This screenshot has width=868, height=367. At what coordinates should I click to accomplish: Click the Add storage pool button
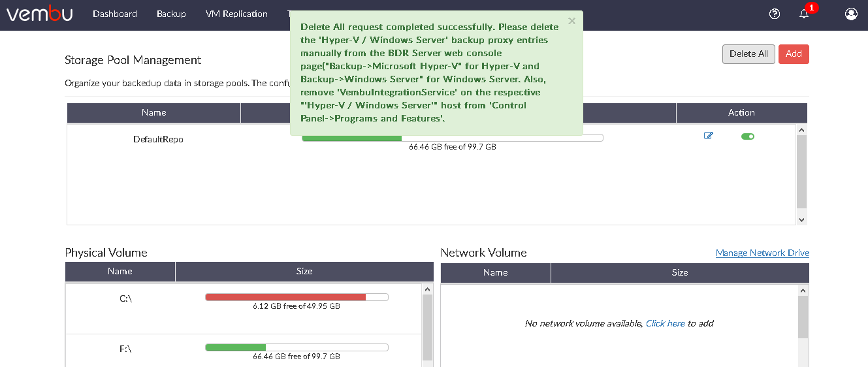pos(794,54)
